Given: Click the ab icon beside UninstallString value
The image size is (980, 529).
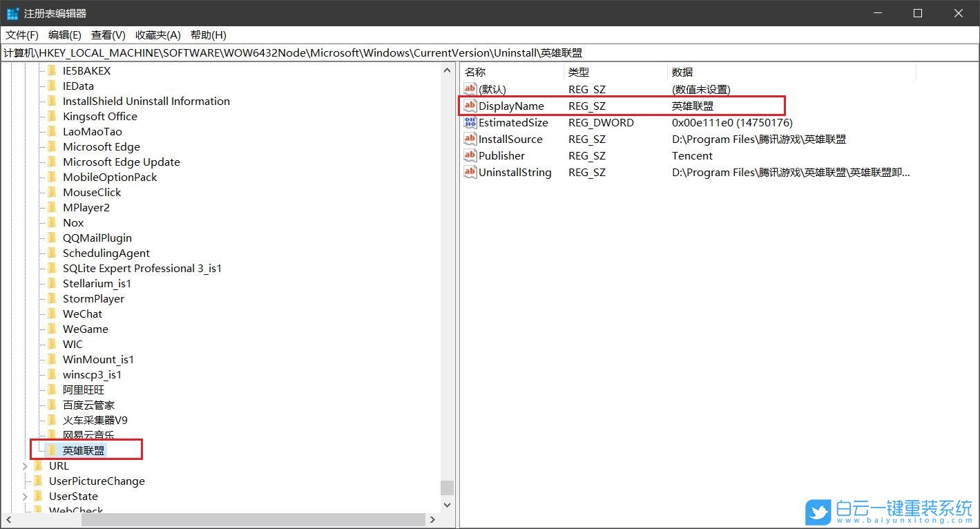Looking at the screenshot, I should [470, 172].
